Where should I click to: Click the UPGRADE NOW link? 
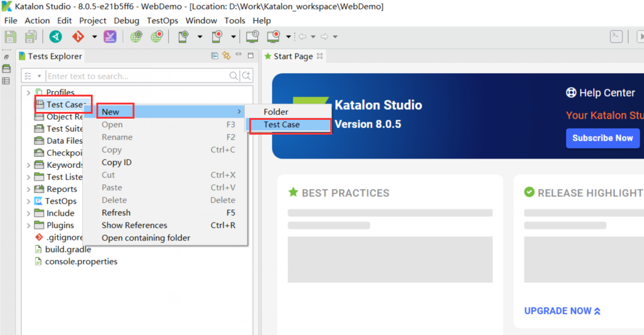(x=562, y=311)
